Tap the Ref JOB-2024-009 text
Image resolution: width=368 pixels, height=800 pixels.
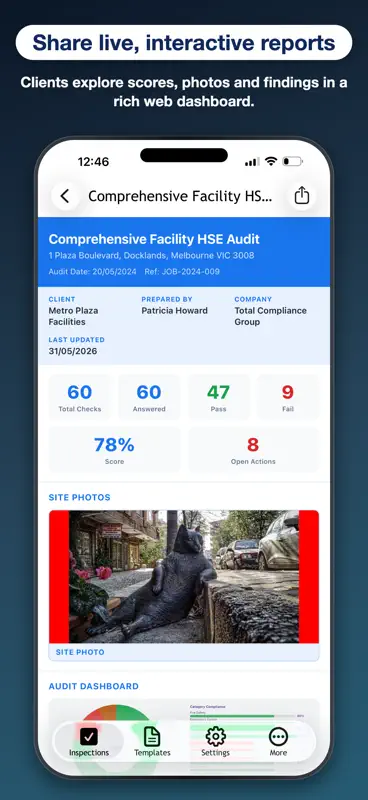tap(182, 272)
